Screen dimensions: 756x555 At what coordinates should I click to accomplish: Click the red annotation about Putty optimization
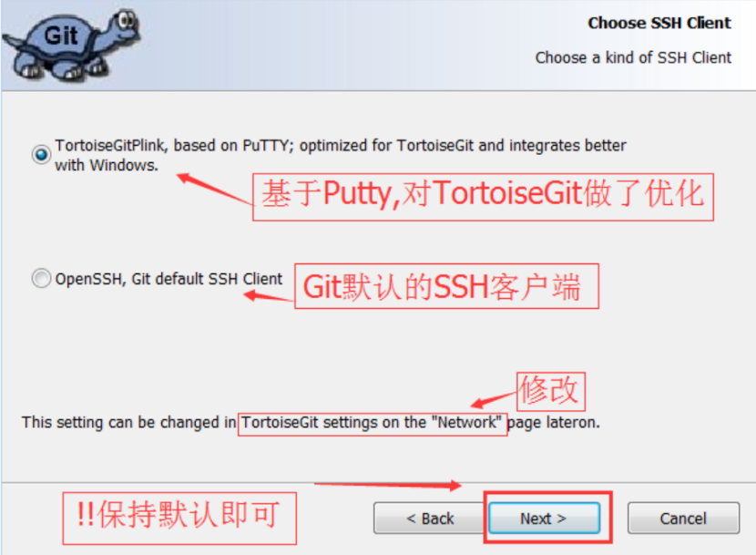tap(483, 197)
